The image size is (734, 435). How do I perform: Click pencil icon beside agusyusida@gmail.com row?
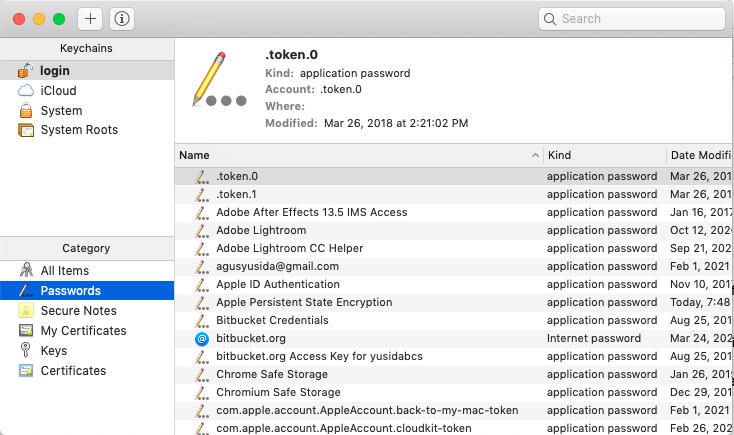[x=202, y=266]
